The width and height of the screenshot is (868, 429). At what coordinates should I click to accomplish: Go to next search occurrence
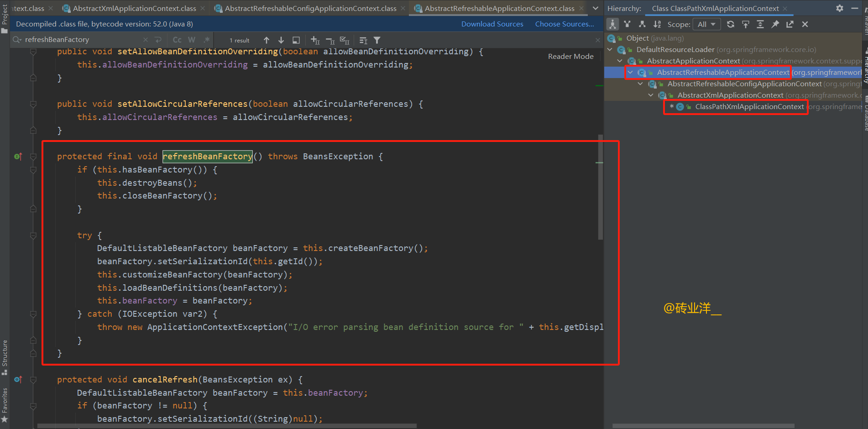pos(281,40)
